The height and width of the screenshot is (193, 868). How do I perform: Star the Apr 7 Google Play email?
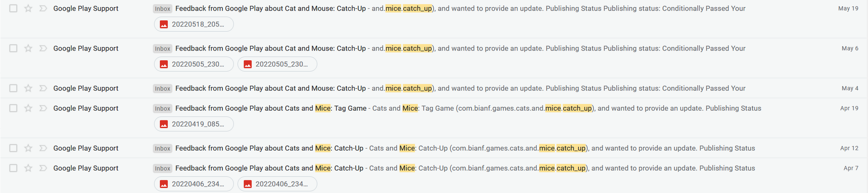tap(28, 168)
